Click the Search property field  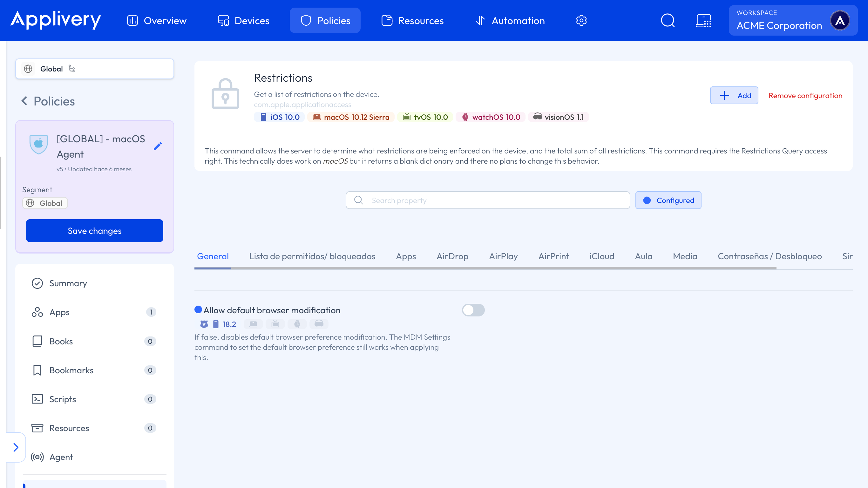488,200
